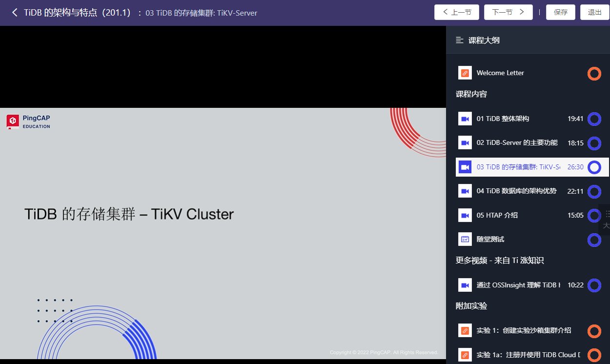Click video icon for 05 HTAP 介绍
Screen dimensions: 610x364
(x=465, y=215)
